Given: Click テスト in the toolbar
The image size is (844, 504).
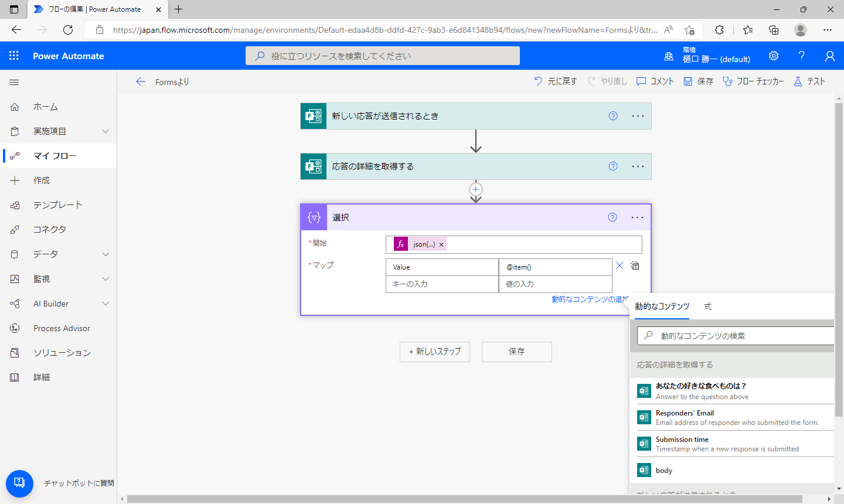Looking at the screenshot, I should 809,81.
